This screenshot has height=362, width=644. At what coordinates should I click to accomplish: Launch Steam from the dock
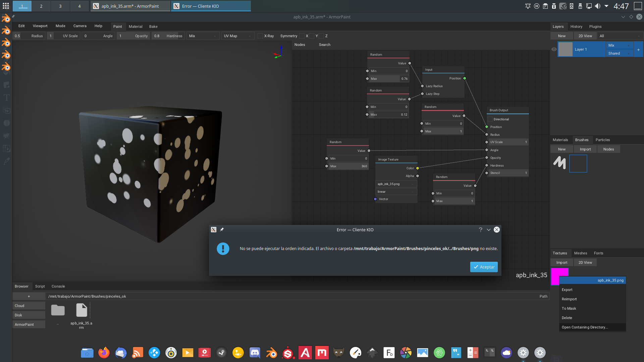pyautogui.click(x=221, y=353)
